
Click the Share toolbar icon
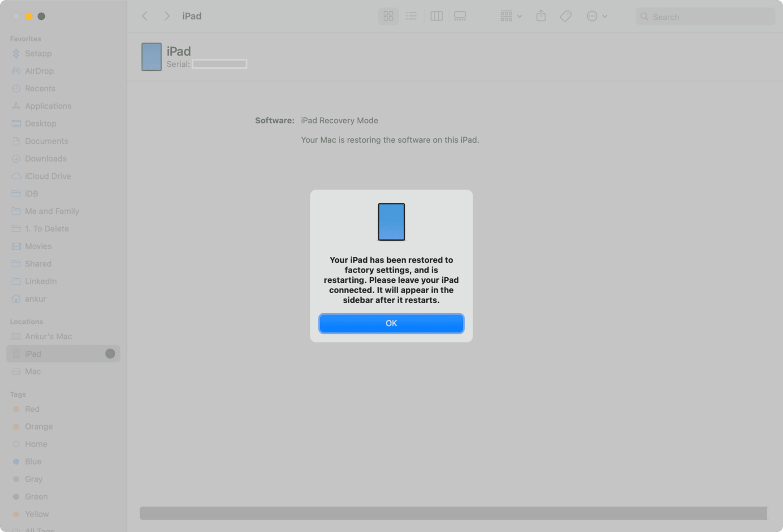click(x=541, y=16)
